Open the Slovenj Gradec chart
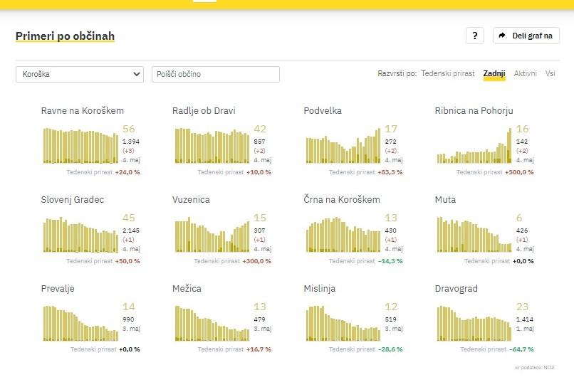 (80, 235)
